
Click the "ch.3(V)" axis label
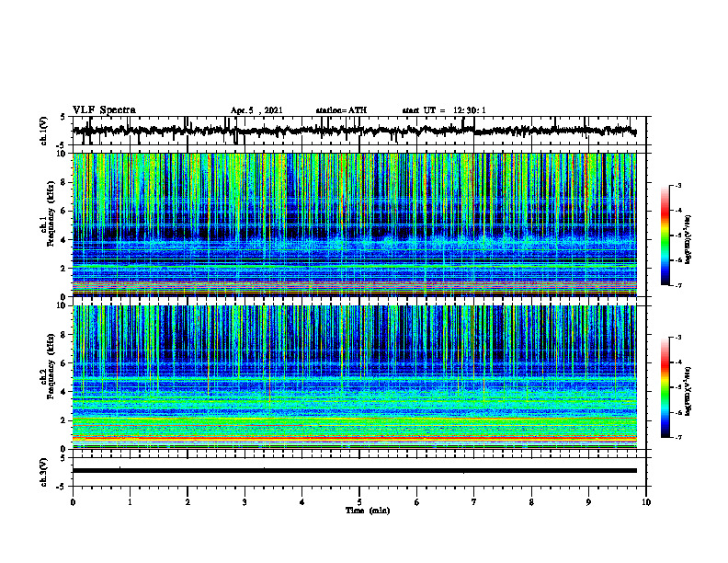click(x=43, y=472)
